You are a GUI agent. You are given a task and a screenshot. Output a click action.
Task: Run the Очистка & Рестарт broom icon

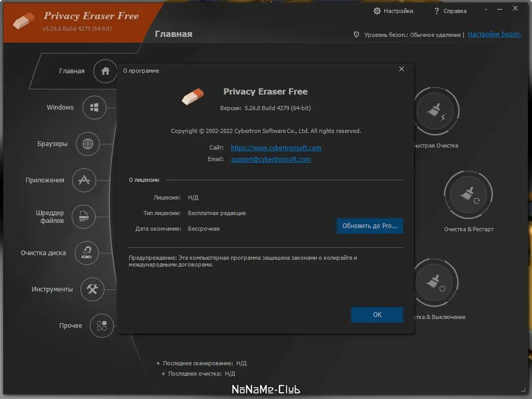coord(468,195)
